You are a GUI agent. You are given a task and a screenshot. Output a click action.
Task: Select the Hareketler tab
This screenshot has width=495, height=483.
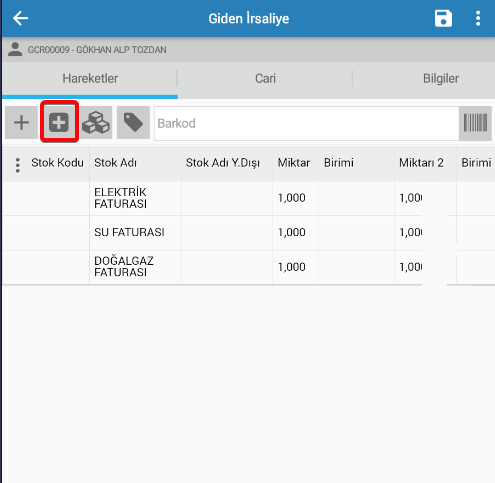click(90, 79)
